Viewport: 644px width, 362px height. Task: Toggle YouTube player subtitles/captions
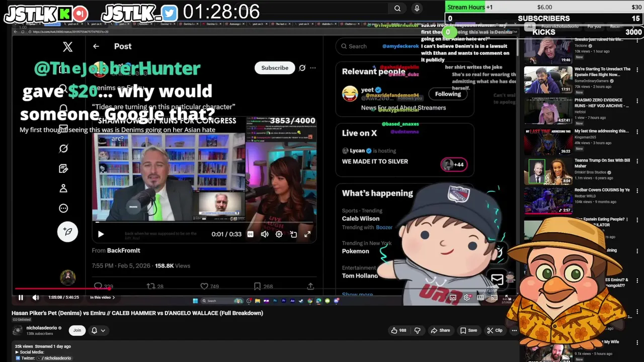453,297
